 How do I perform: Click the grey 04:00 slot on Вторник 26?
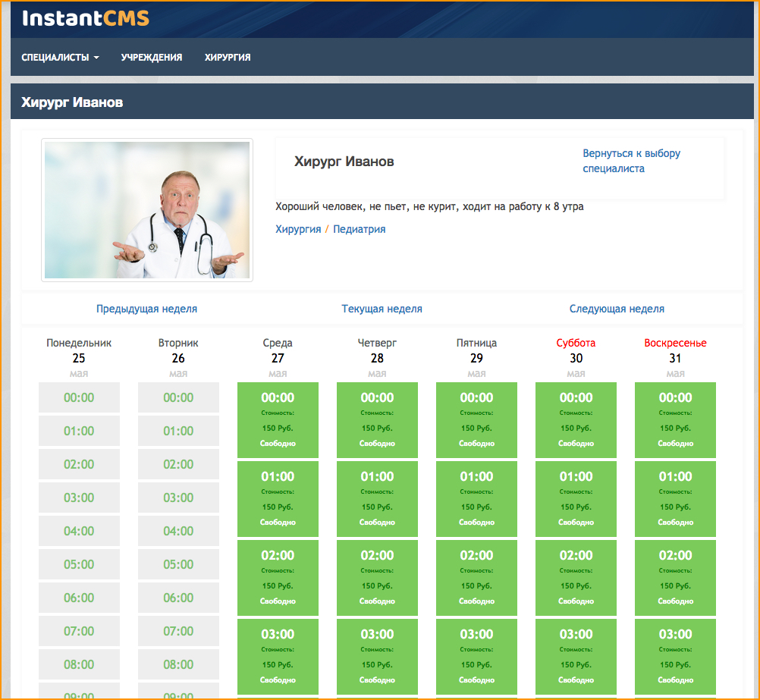pyautogui.click(x=178, y=531)
